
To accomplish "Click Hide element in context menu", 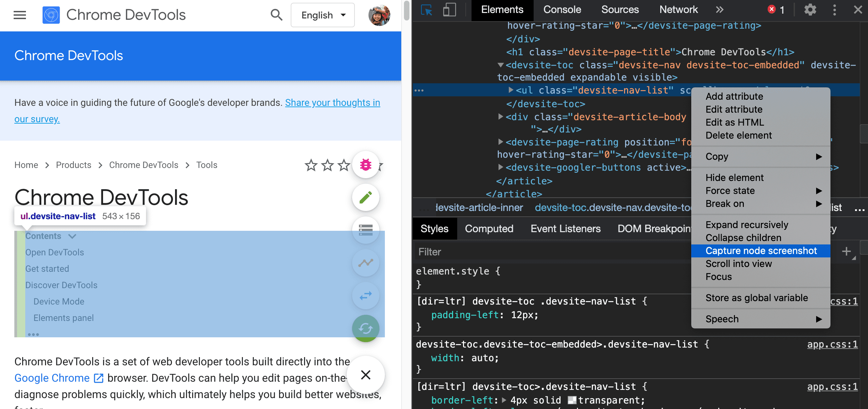I will (734, 177).
